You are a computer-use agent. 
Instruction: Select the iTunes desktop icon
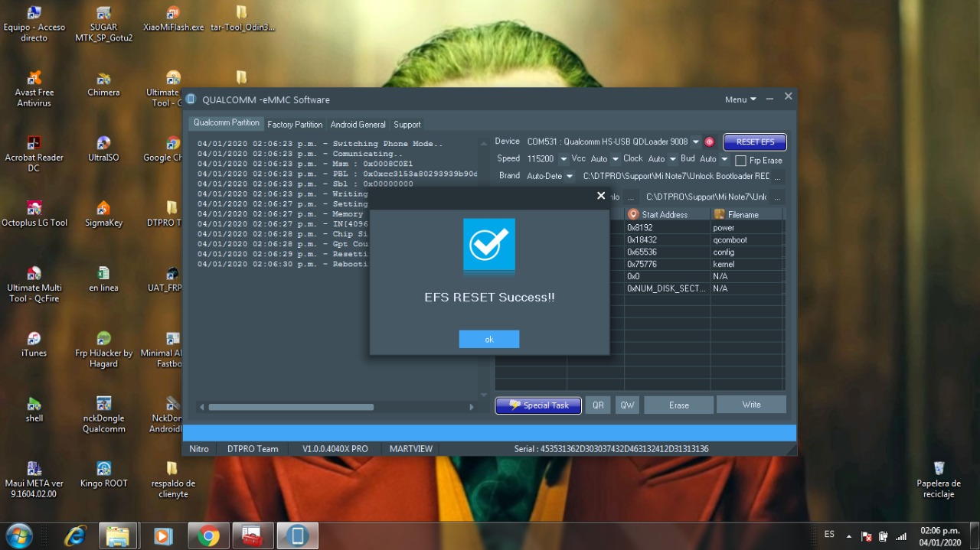[34, 344]
